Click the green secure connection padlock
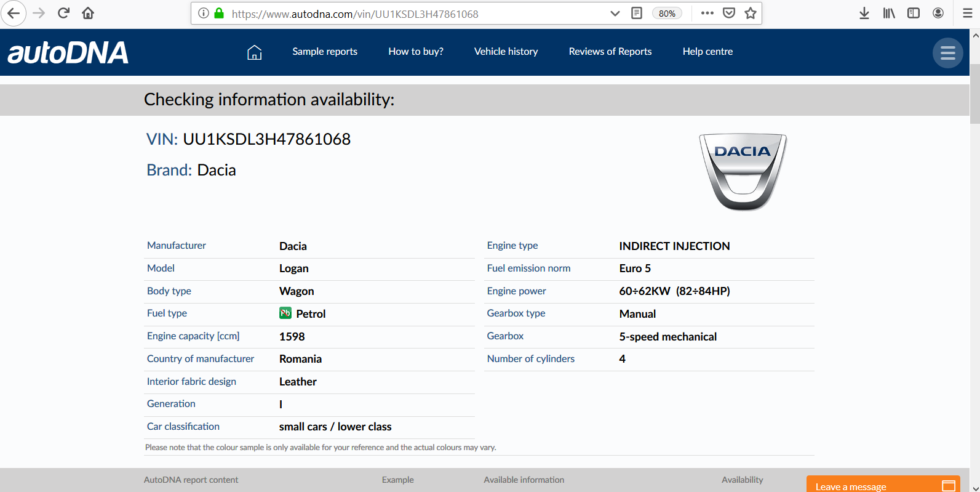 [218, 13]
